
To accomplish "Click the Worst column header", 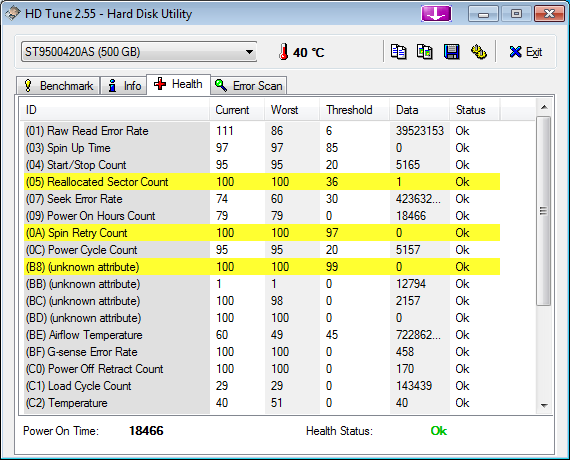I will 292,110.
